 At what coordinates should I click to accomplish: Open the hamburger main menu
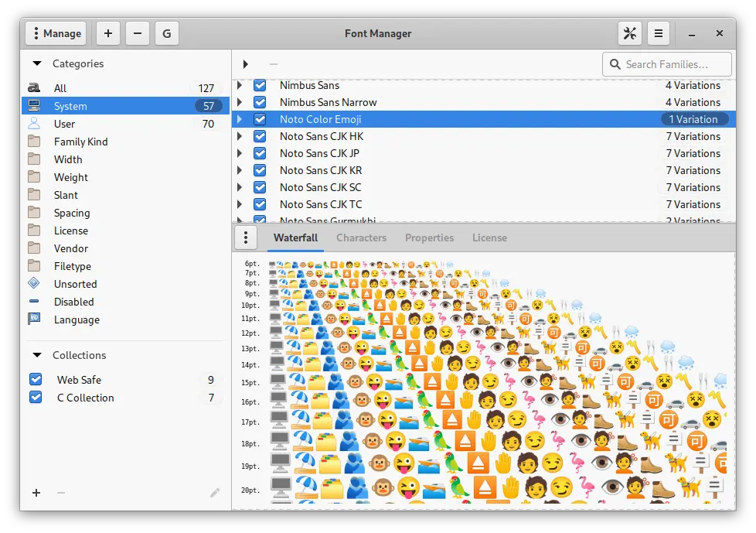(x=658, y=33)
